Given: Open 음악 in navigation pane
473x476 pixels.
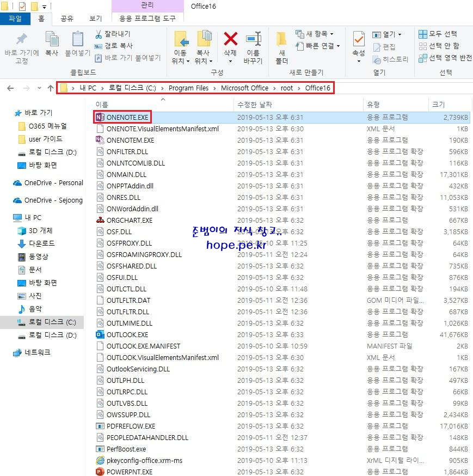Looking at the screenshot, I should [x=35, y=309].
